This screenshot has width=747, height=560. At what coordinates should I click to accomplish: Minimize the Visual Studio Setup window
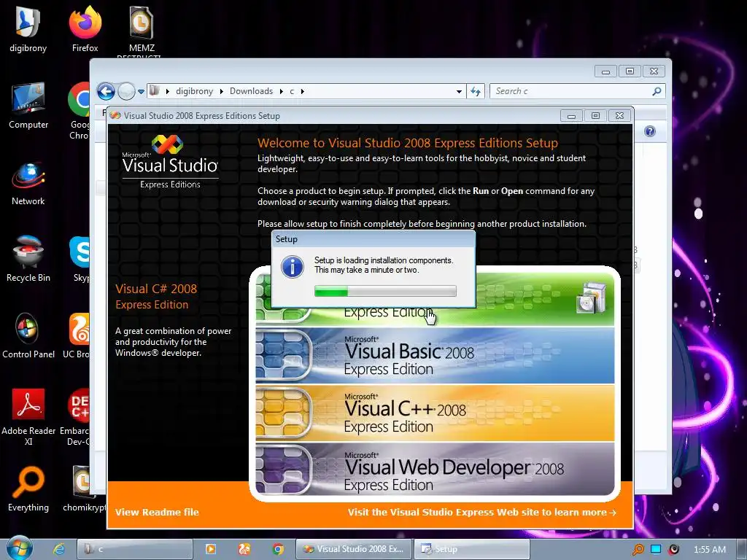point(571,116)
